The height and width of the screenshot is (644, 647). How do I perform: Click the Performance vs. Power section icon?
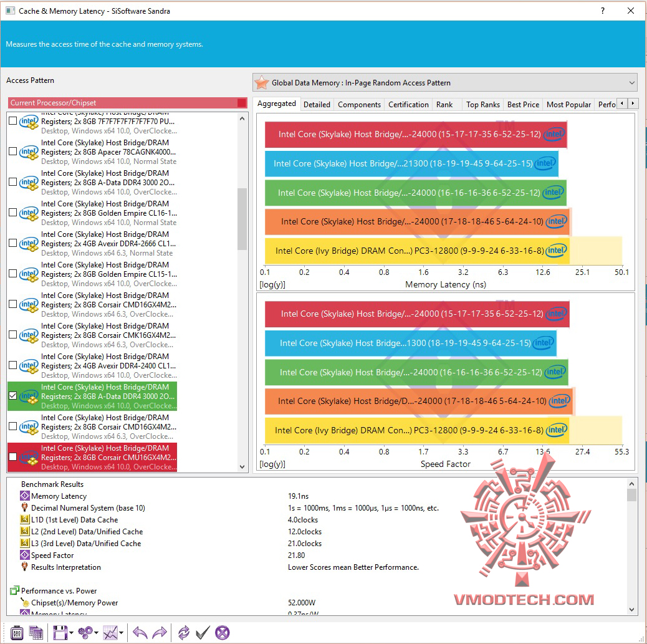15,591
